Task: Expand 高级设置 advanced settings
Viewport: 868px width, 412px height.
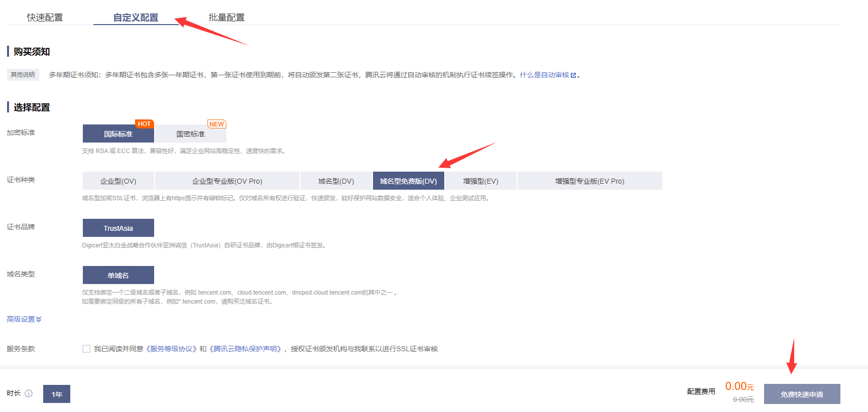Action: tap(24, 319)
